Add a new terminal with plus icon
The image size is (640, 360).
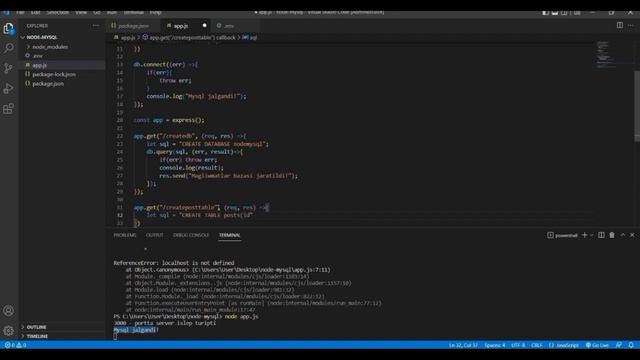click(x=584, y=235)
